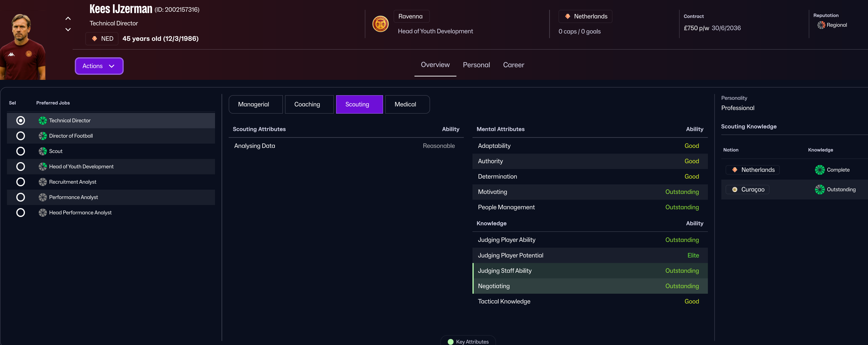
Task: Click the Scout job suitability icon
Action: 43,151
